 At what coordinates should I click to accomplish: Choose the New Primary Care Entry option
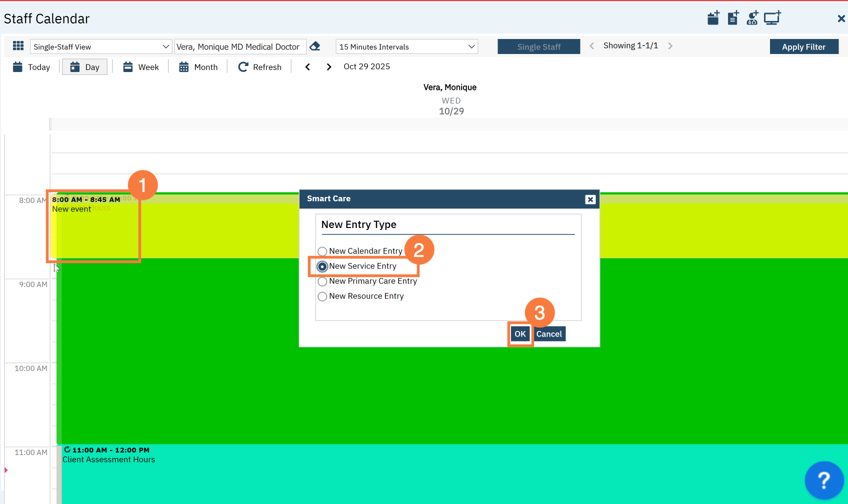click(x=322, y=281)
